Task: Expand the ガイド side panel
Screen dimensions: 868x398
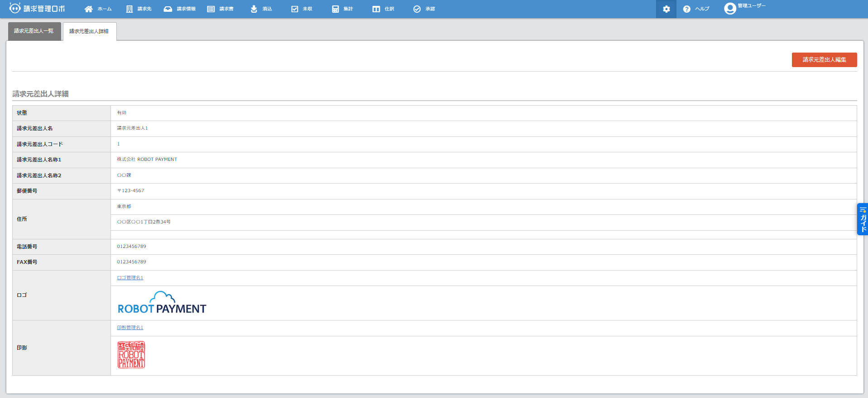Action: pos(863,219)
